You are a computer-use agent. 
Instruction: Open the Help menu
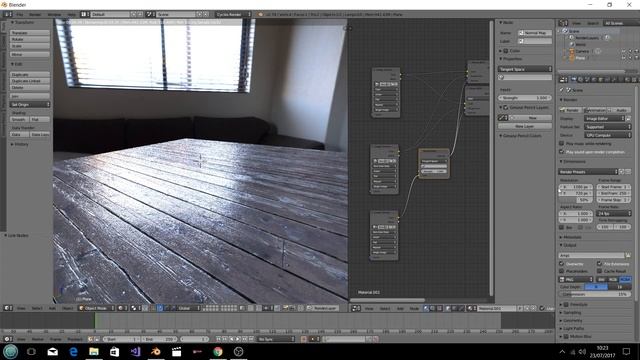click(x=71, y=14)
